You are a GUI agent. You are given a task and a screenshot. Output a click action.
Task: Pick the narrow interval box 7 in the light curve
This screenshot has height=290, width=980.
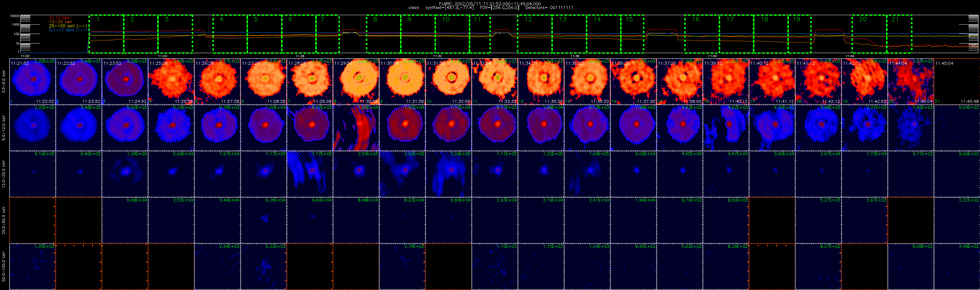(328, 34)
